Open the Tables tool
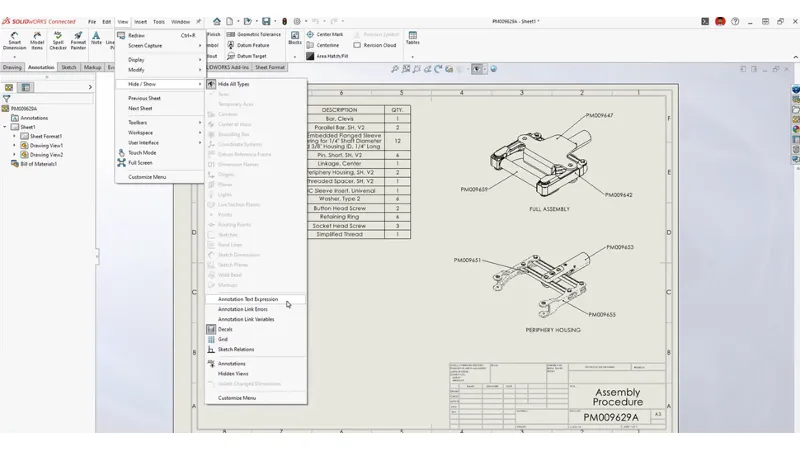 point(413,38)
